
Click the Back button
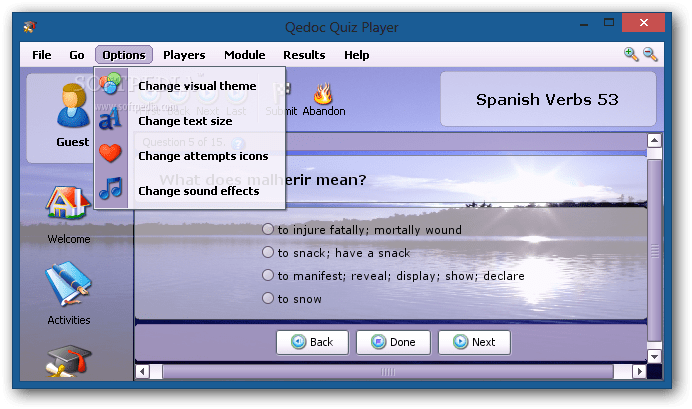coord(312,342)
